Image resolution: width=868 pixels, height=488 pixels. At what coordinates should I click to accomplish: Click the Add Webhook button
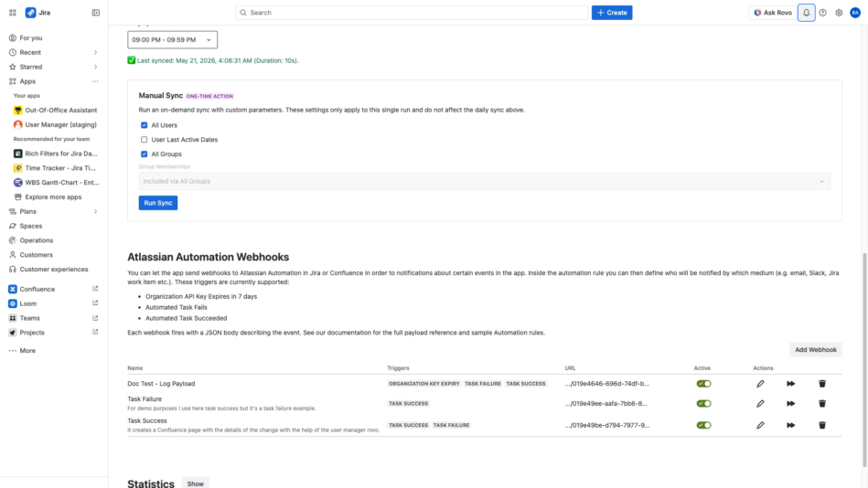click(816, 350)
